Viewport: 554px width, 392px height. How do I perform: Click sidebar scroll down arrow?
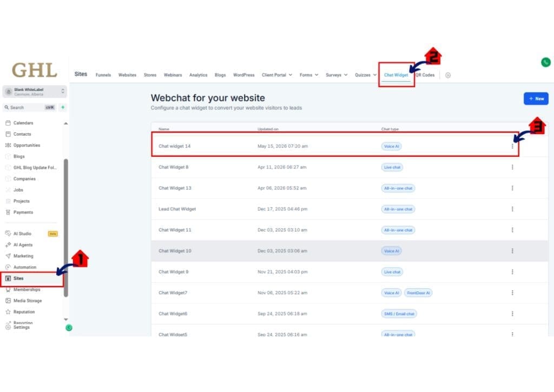pos(65,319)
